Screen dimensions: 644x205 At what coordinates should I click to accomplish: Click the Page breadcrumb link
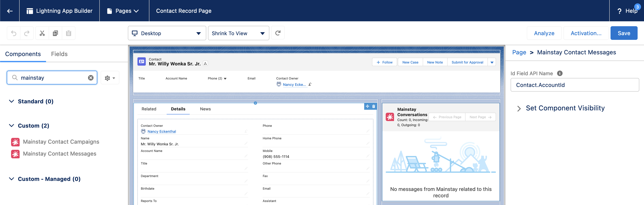pos(519,52)
